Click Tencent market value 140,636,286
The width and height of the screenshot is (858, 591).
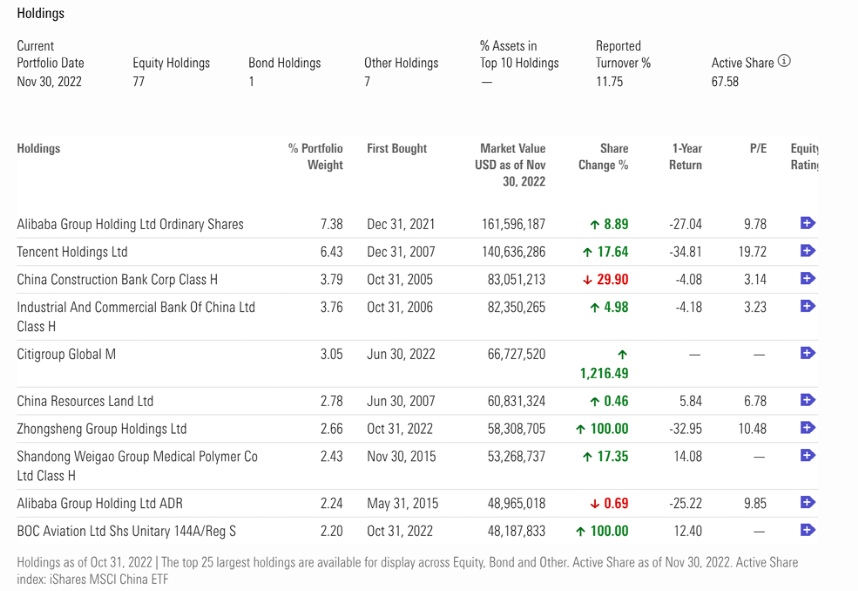pyautogui.click(x=514, y=252)
